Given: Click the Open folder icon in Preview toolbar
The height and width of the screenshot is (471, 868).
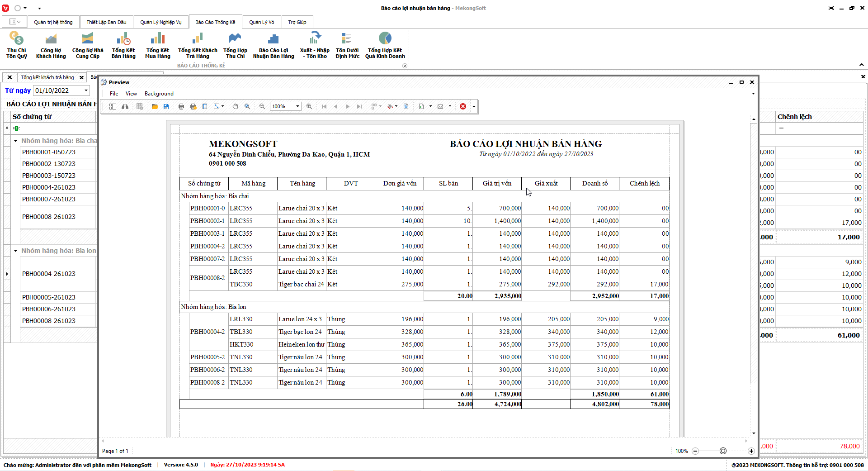Looking at the screenshot, I should coord(155,106).
